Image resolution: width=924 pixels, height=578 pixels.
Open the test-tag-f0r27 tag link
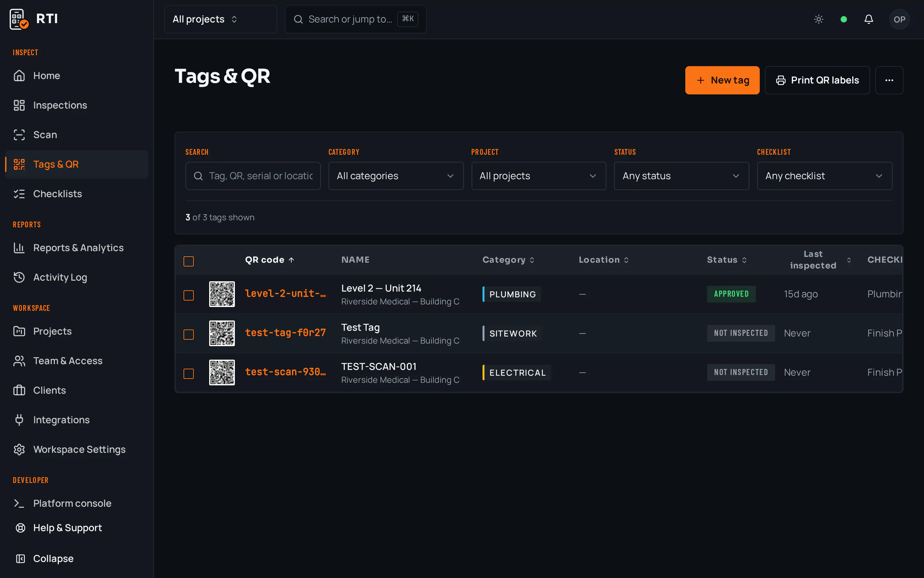tap(285, 333)
